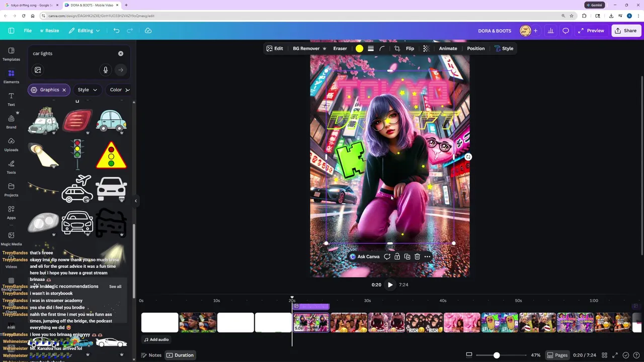Click the Duplicate icon in floating toolbar
The height and width of the screenshot is (362, 644).
point(407,256)
